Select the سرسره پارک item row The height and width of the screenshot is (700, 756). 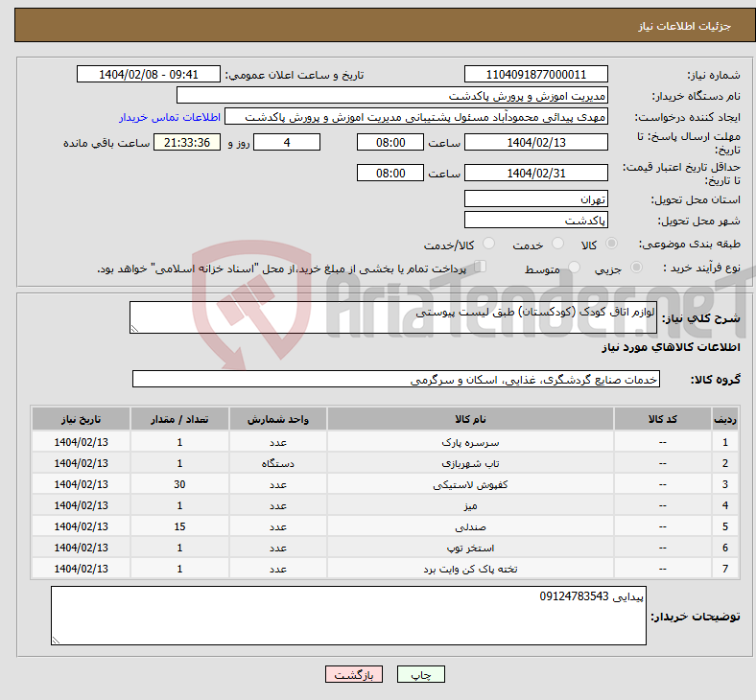[386, 442]
